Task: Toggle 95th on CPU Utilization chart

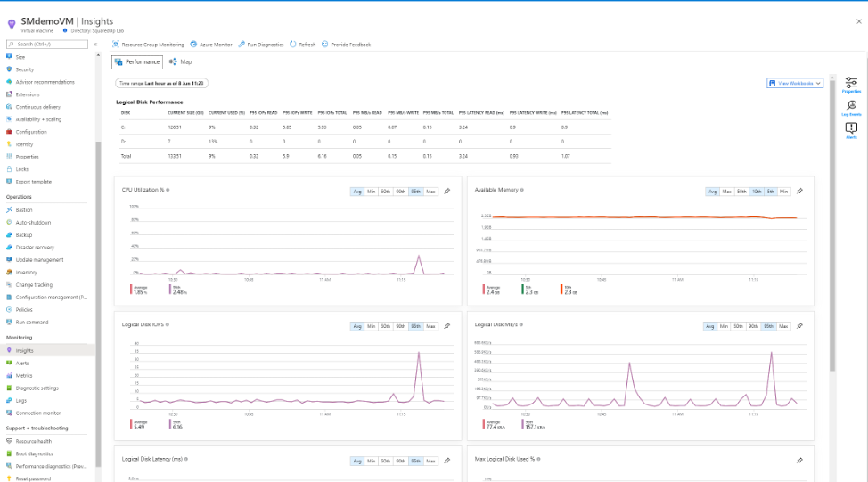Action: click(416, 192)
